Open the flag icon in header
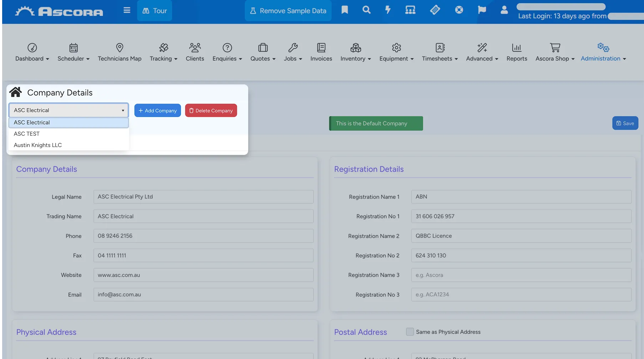This screenshot has height=359, width=644. [482, 10]
